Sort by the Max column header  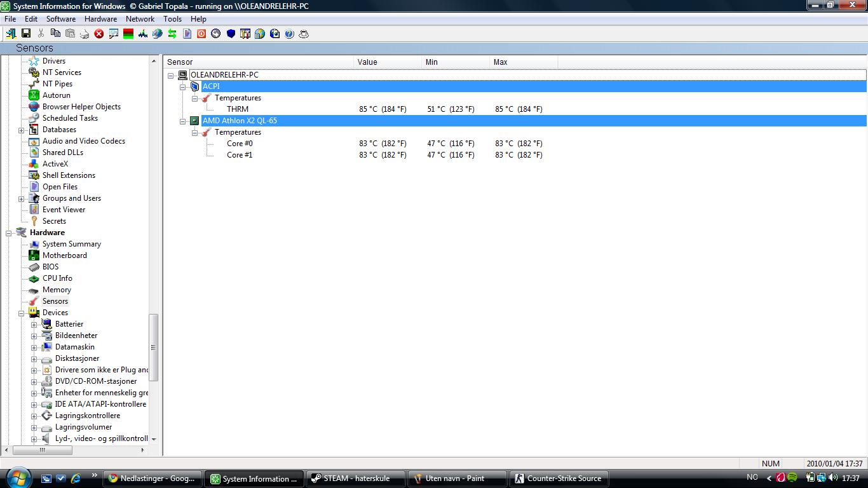524,62
